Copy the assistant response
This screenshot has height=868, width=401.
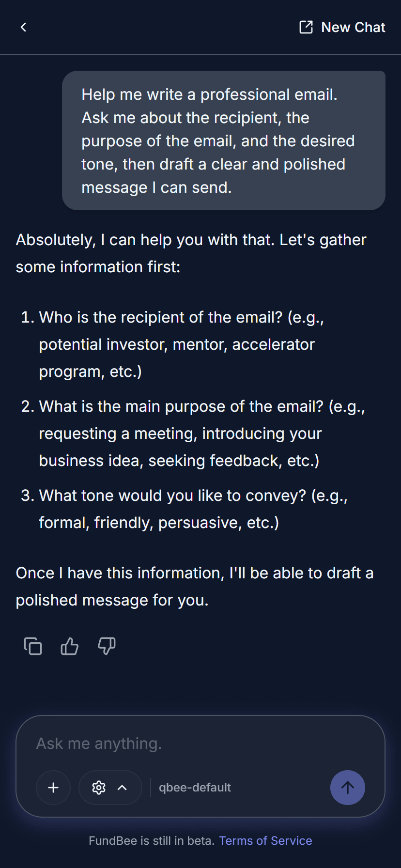pyautogui.click(x=33, y=646)
